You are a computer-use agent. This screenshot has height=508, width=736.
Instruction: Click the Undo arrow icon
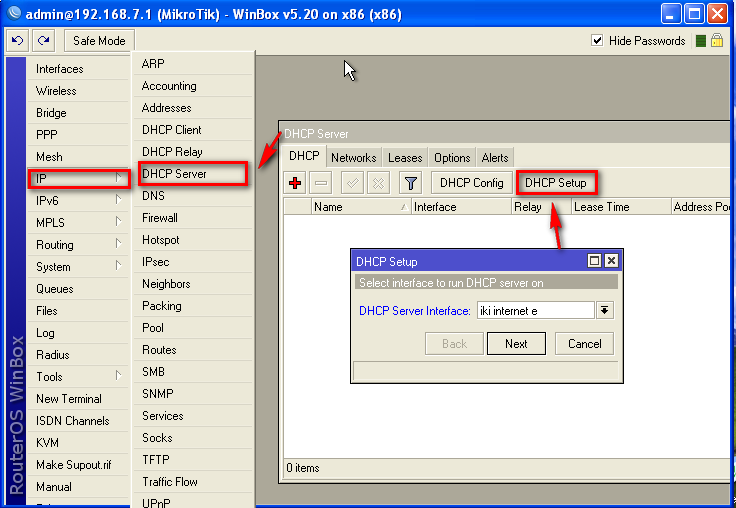[17, 41]
